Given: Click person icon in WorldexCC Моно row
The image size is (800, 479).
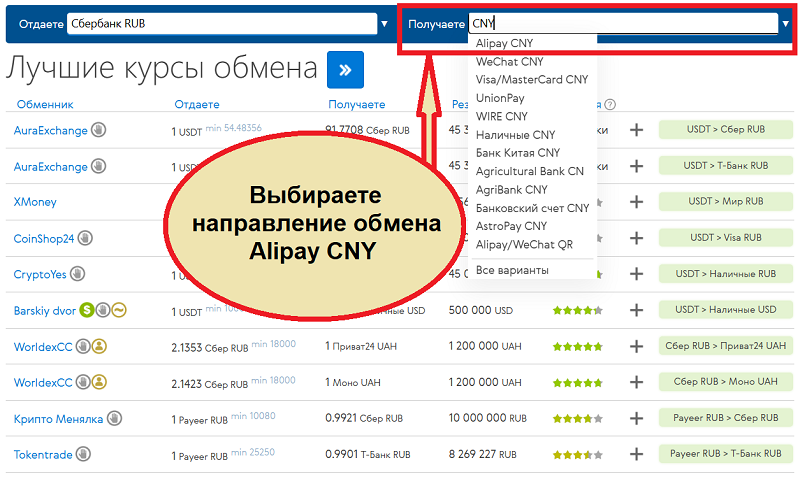Looking at the screenshot, I should [x=99, y=382].
